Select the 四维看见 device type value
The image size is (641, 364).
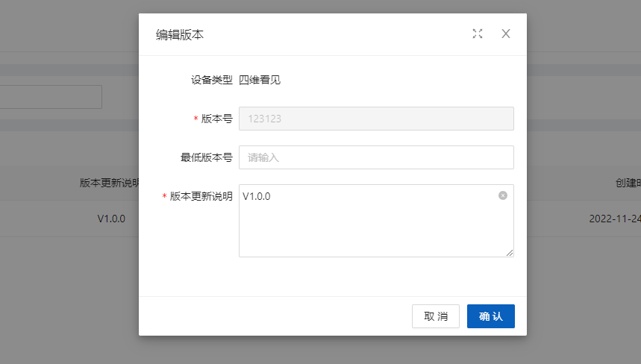(x=260, y=80)
